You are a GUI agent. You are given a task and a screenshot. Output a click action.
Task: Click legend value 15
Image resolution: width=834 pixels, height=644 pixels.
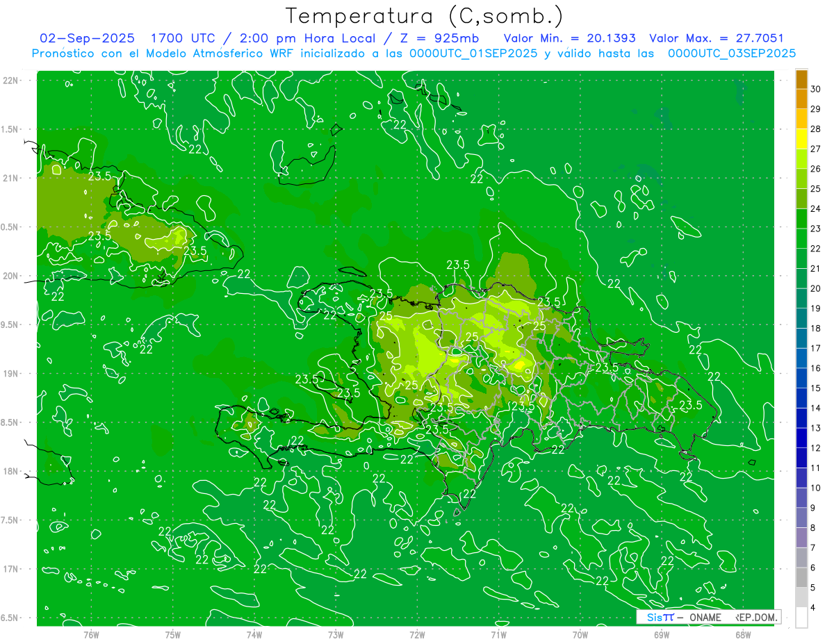point(816,388)
